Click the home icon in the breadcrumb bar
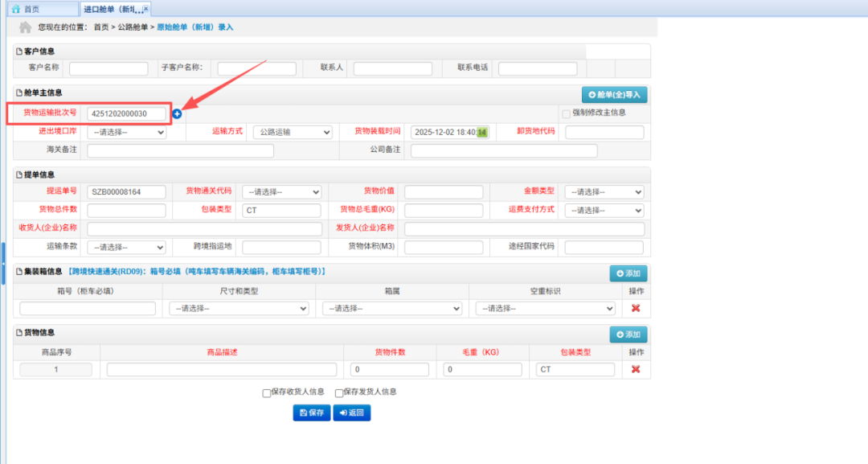868x464 pixels. click(25, 27)
